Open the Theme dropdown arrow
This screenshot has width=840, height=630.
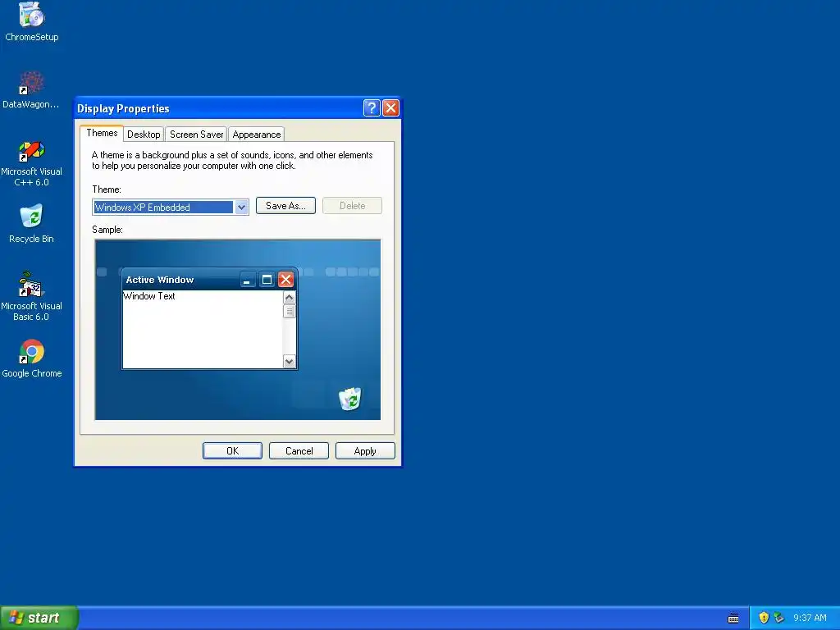[241, 208]
